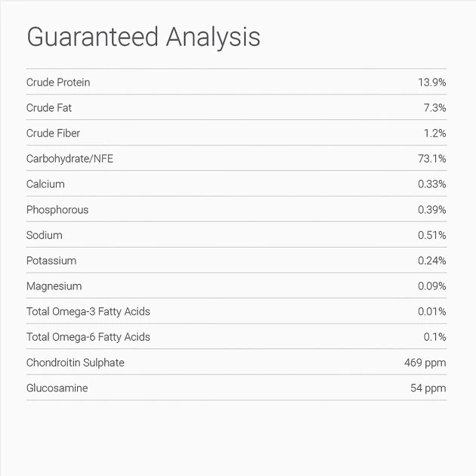
Task: Click the Guaranteed Analysis heading
Action: 144,37
